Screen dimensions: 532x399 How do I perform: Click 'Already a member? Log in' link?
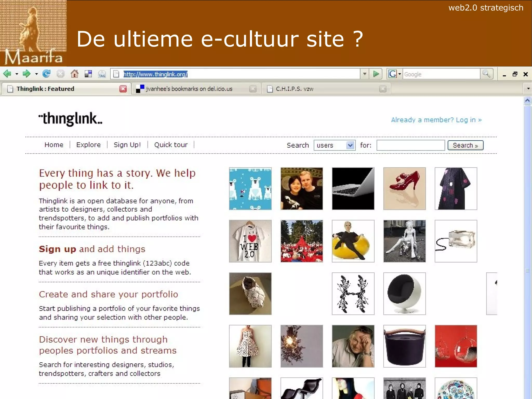pos(436,120)
